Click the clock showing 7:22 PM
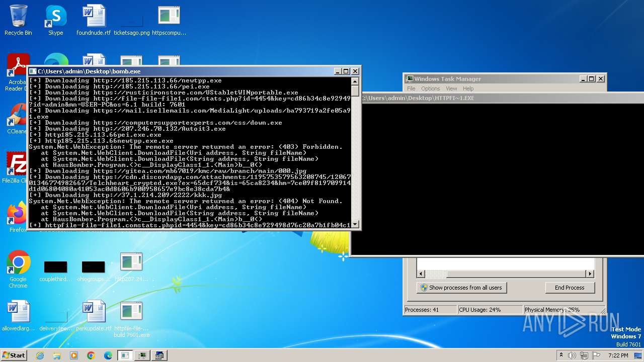The width and height of the screenshot is (644, 362). 618,355
